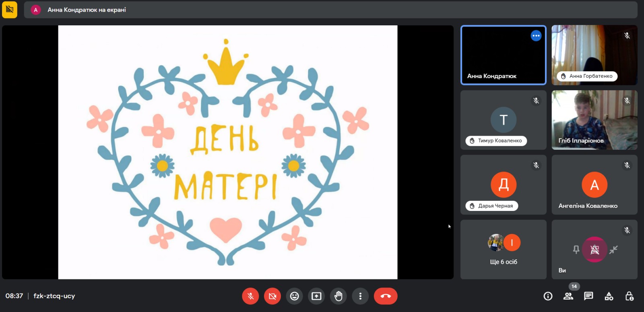Raise your hand
644x312 pixels.
point(339,296)
